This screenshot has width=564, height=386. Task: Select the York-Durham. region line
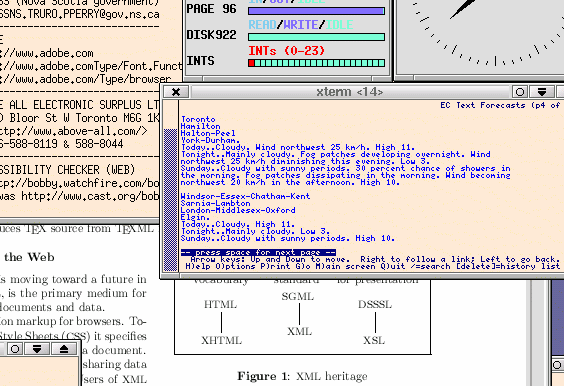point(210,140)
